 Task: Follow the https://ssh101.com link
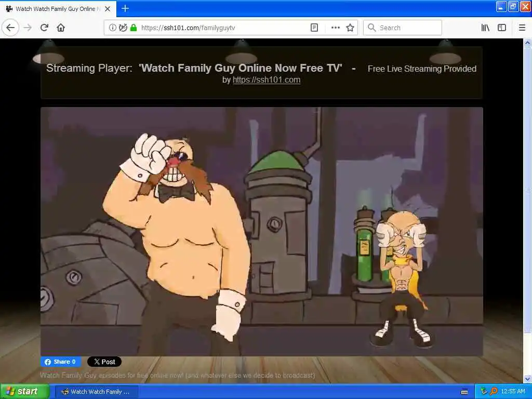[267, 80]
